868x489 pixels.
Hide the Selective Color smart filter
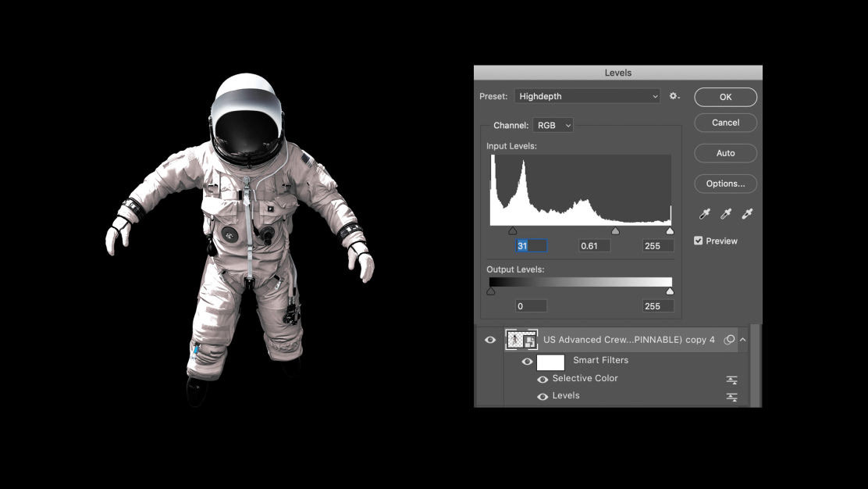(542, 380)
